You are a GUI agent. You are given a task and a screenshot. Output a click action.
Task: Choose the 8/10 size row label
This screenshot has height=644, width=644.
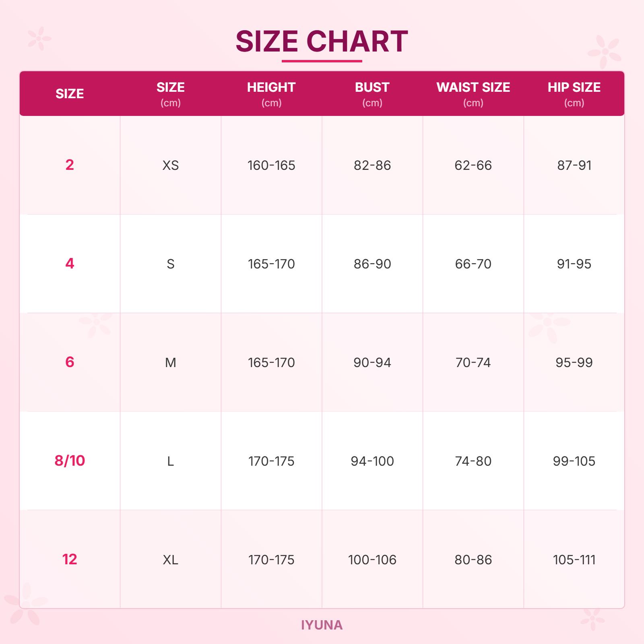pyautogui.click(x=70, y=460)
